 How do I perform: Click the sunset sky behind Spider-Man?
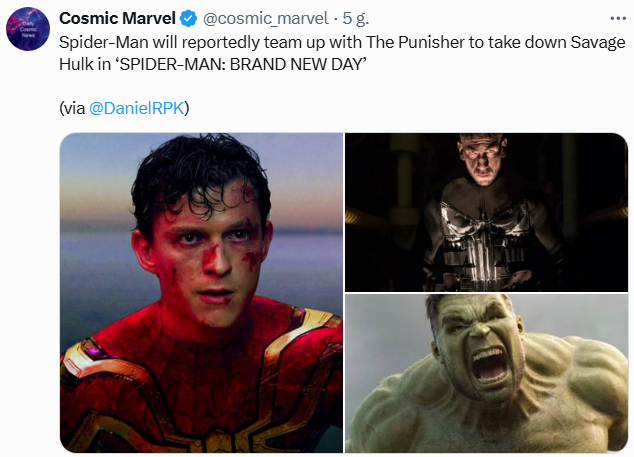coord(97,182)
